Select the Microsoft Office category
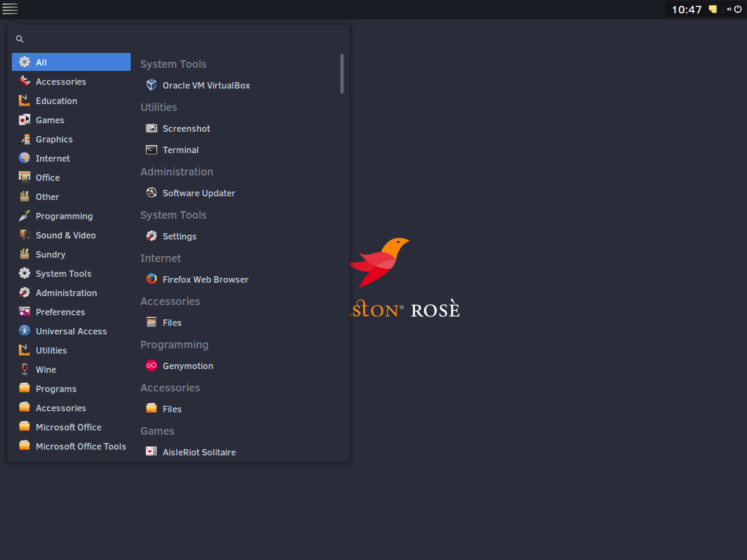 click(71, 427)
